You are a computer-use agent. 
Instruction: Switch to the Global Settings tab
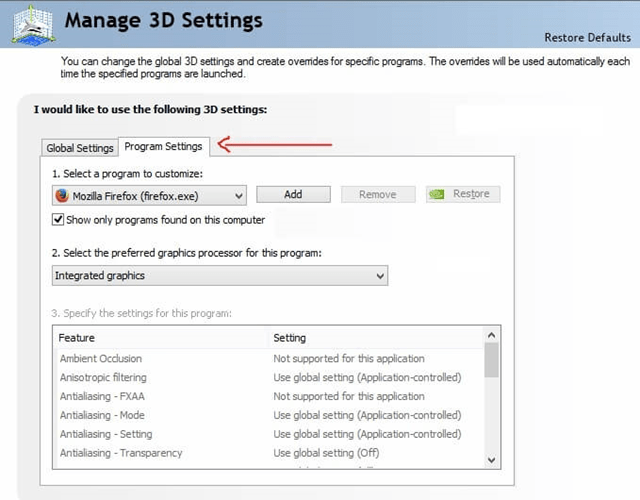point(80,148)
